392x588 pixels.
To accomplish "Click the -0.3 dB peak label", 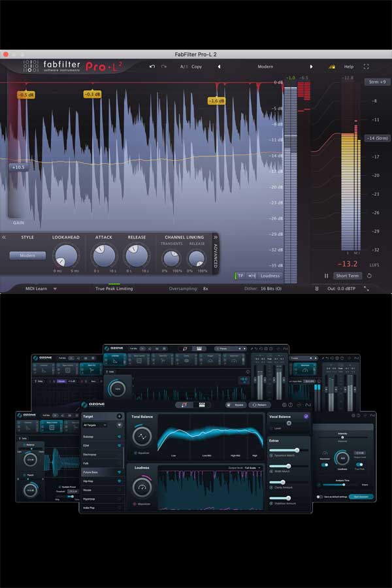I will (x=92, y=94).
